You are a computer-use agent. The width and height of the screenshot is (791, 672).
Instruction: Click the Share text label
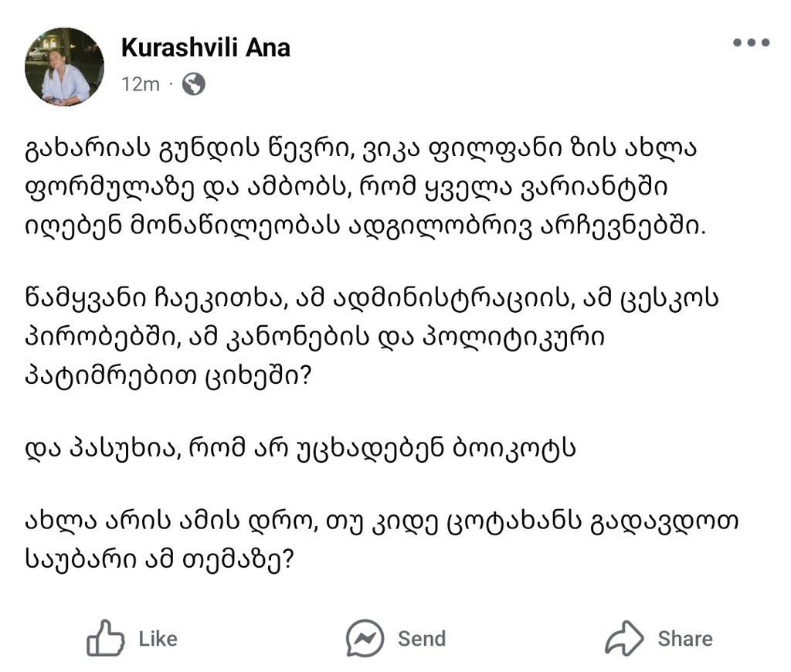(685, 639)
